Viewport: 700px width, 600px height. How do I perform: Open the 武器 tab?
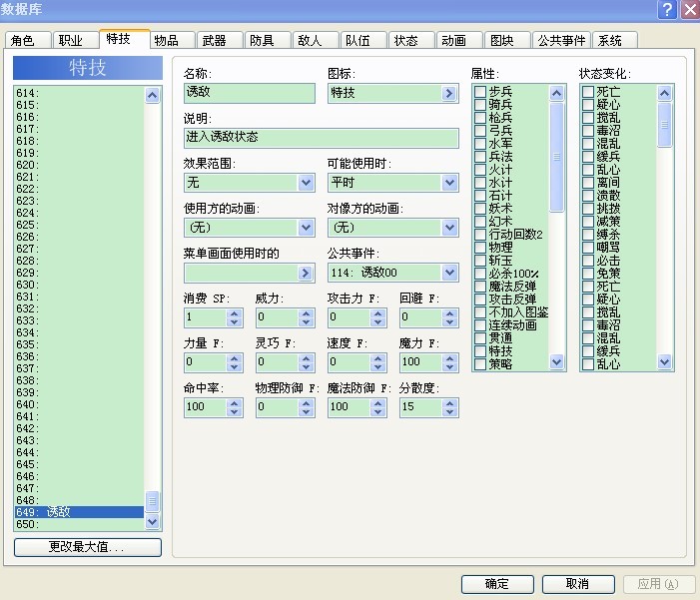coord(220,41)
